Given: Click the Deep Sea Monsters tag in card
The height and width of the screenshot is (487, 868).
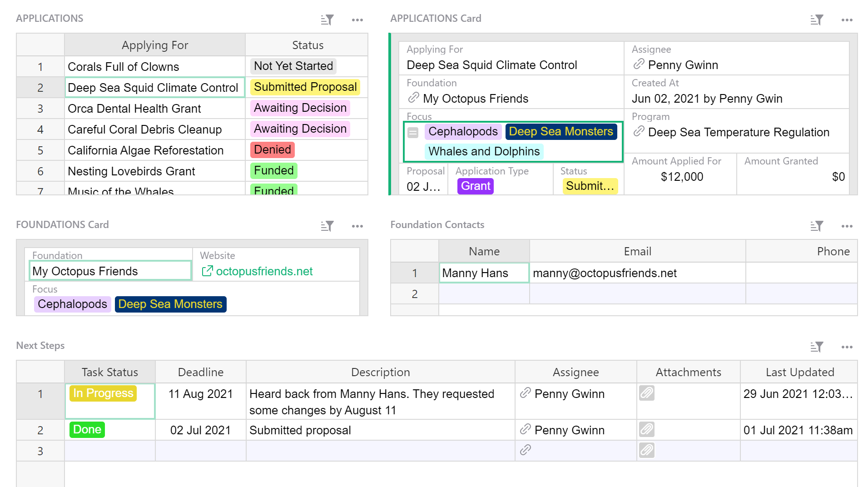Looking at the screenshot, I should point(560,132).
